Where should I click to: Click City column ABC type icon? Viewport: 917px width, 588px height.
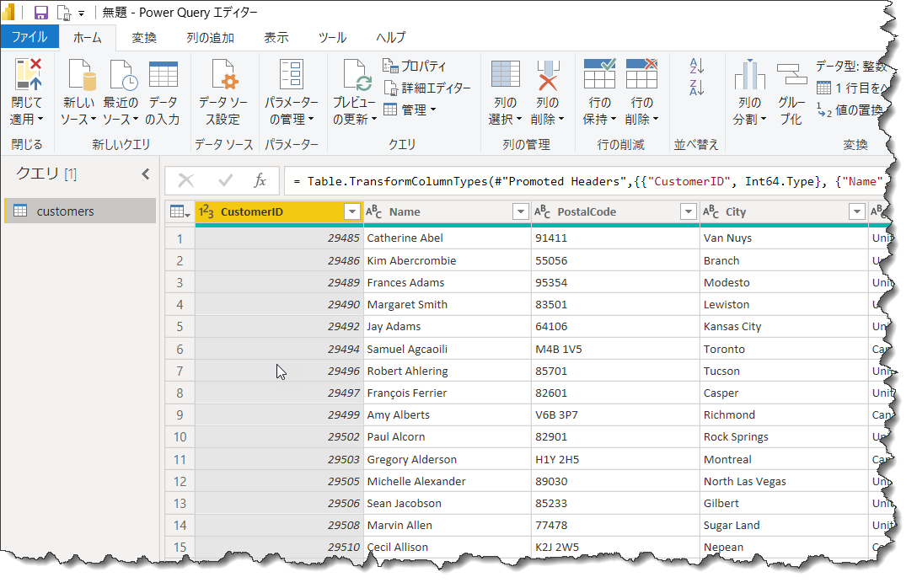coord(711,211)
